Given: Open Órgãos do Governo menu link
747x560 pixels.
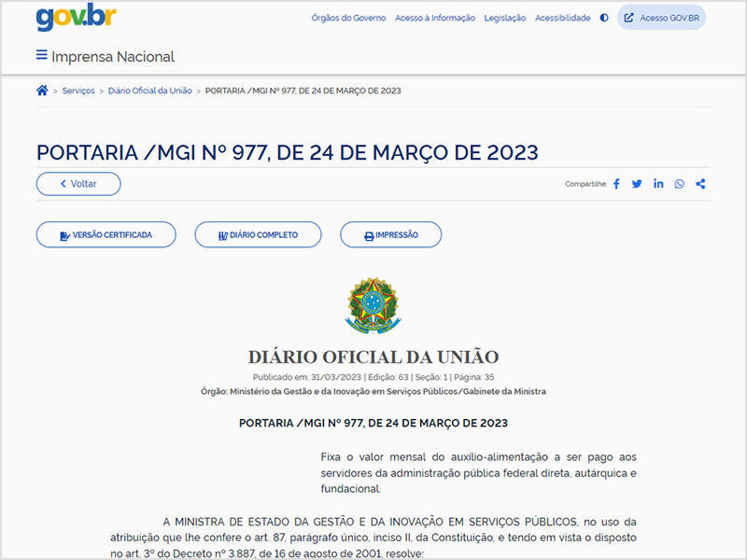Looking at the screenshot, I should click(x=348, y=18).
